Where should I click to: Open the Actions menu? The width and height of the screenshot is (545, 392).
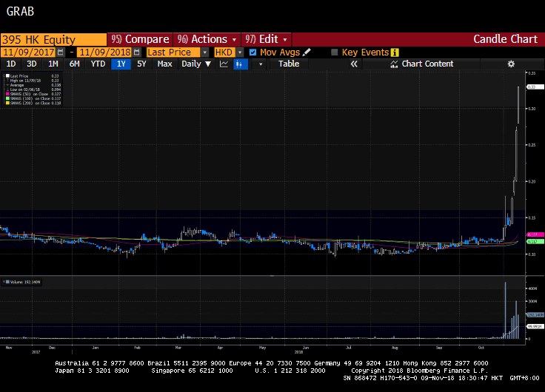(207, 39)
